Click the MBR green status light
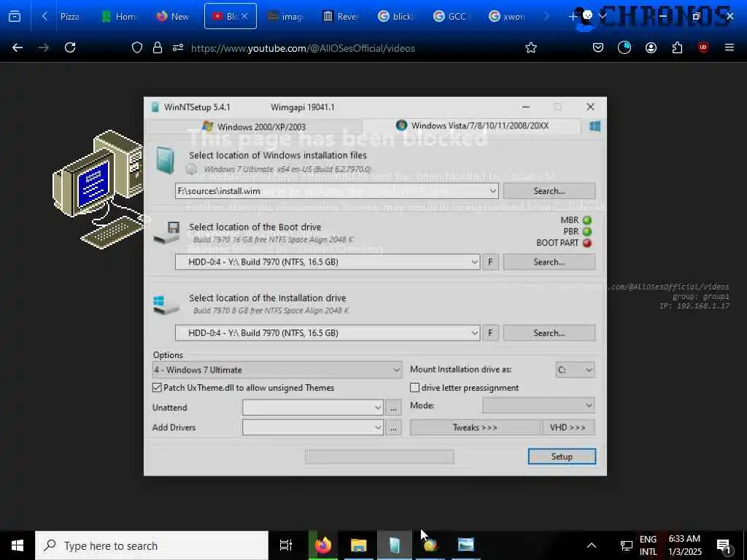Viewport: 747px width, 560px height. 587,220
